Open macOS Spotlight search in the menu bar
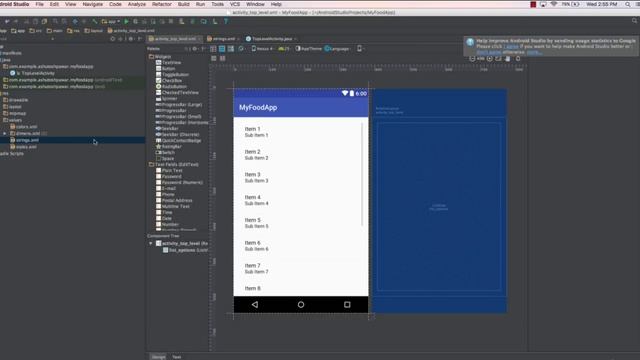640x360 pixels. coord(627,4)
